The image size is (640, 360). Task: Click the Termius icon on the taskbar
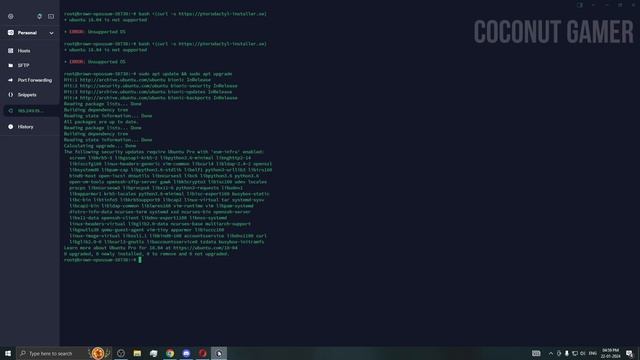(219, 353)
